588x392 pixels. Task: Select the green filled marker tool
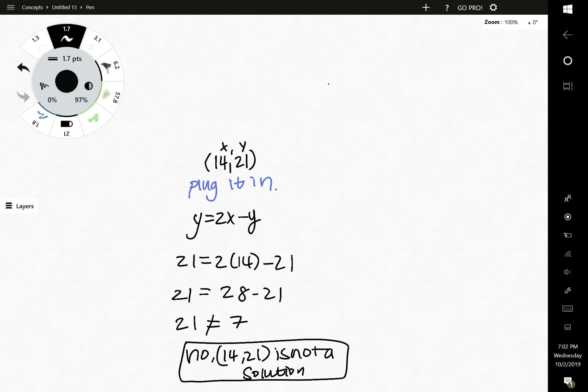[94, 118]
